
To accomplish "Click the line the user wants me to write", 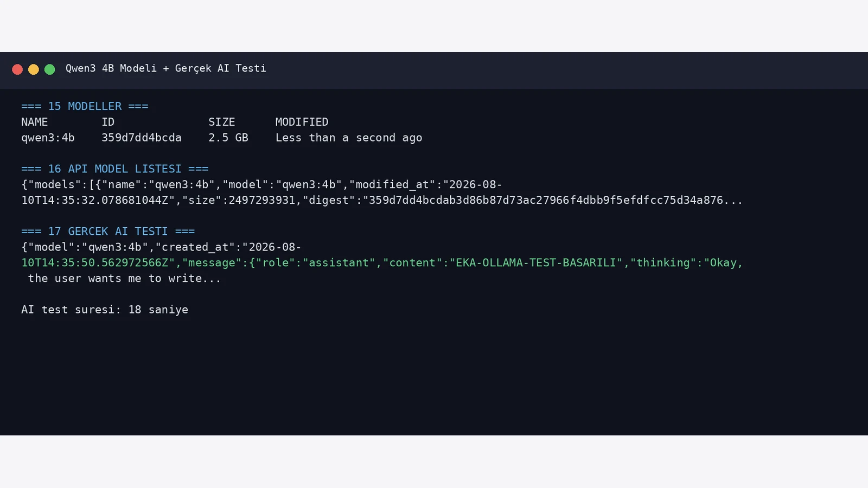I will click(124, 279).
